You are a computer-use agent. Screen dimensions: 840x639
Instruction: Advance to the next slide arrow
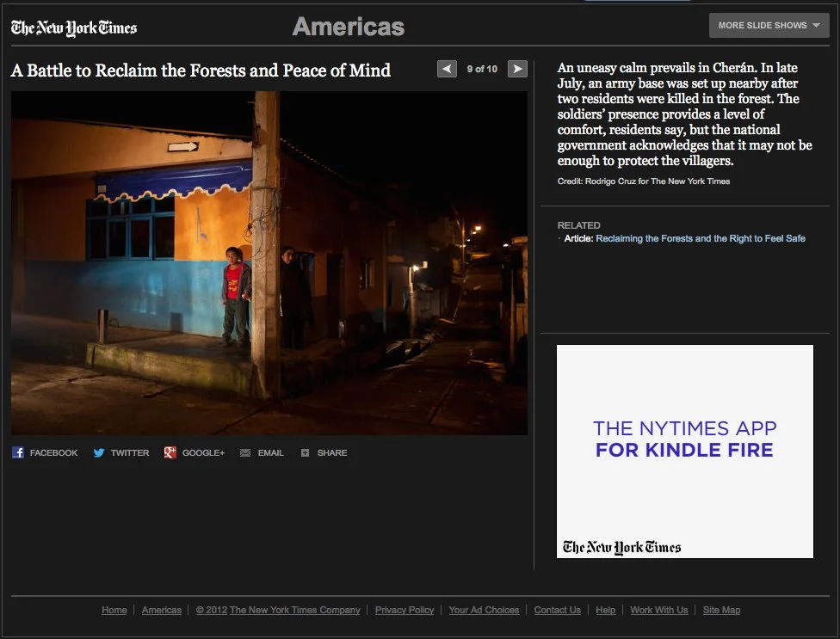click(x=516, y=69)
